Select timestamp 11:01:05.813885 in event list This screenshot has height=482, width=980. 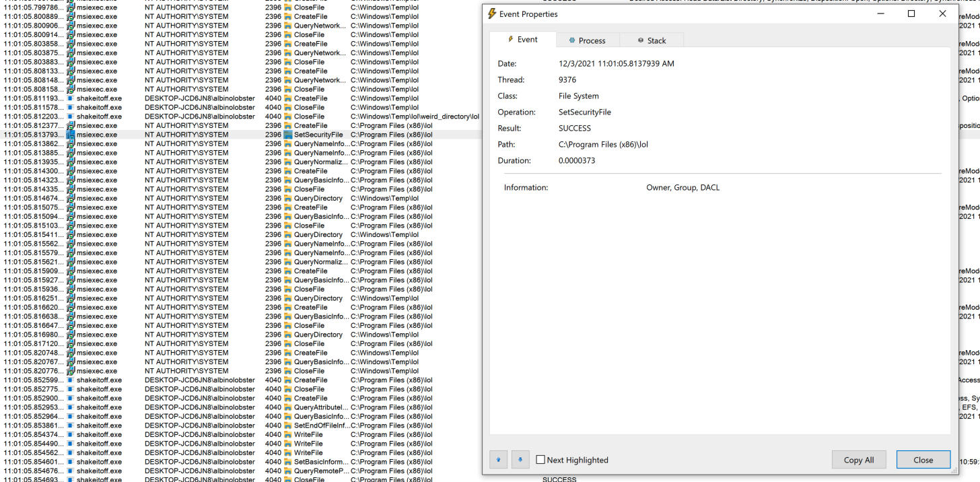click(32, 153)
